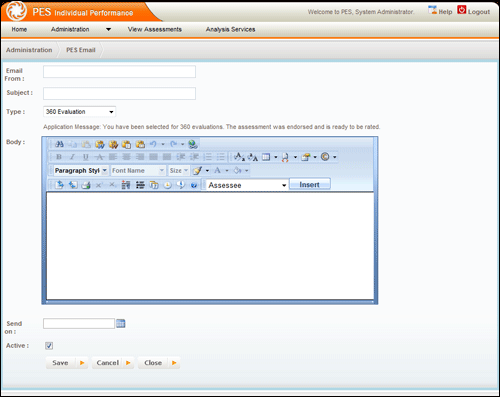Open the Paragraph Style dropdown
Image resolution: width=500 pixels, height=397 pixels.
point(81,171)
